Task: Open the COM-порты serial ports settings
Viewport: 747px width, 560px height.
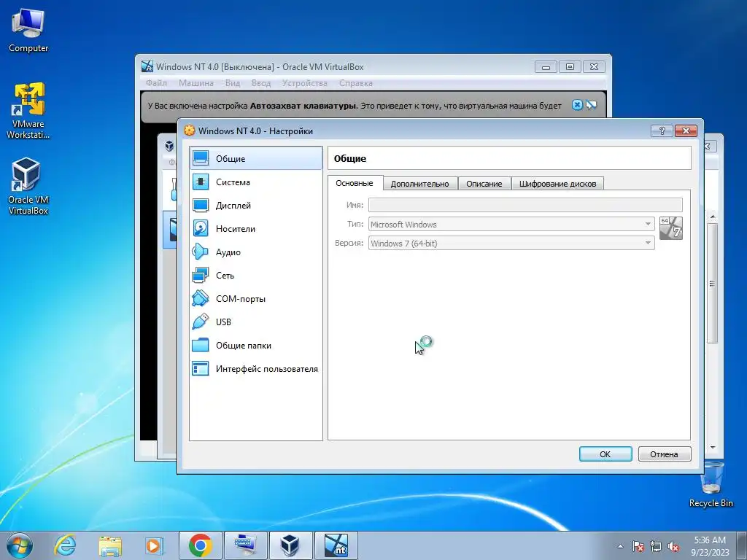Action: click(256, 298)
